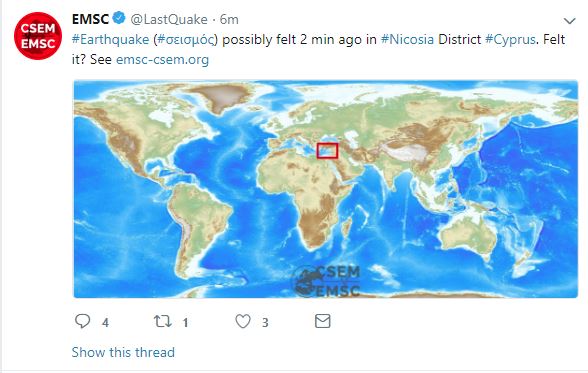Open the world map image

point(326,189)
